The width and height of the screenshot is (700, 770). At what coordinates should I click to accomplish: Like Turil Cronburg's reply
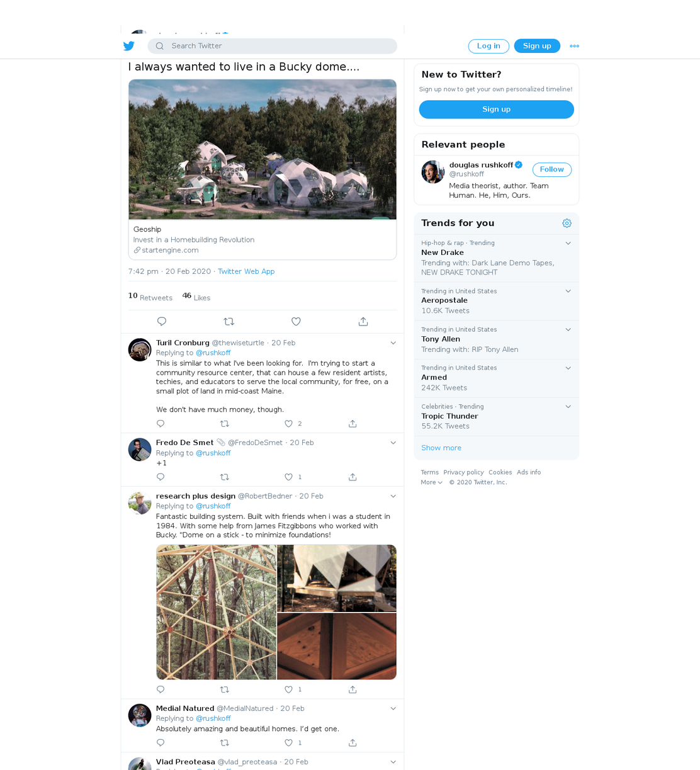[288, 424]
